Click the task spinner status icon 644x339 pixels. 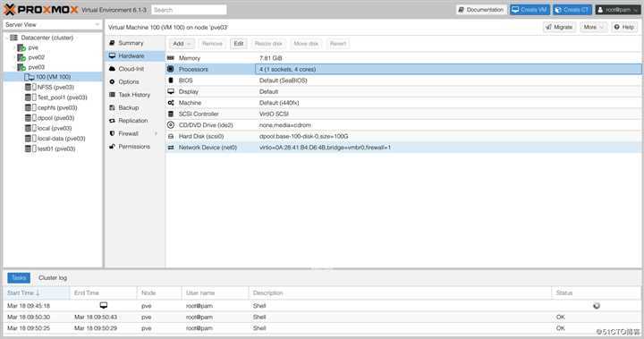tap(597, 306)
